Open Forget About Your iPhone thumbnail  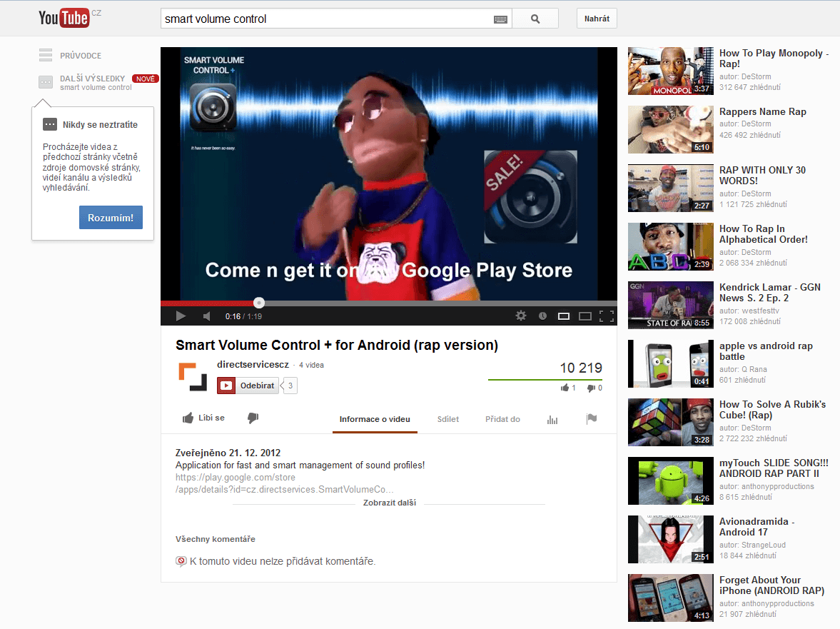(x=671, y=598)
